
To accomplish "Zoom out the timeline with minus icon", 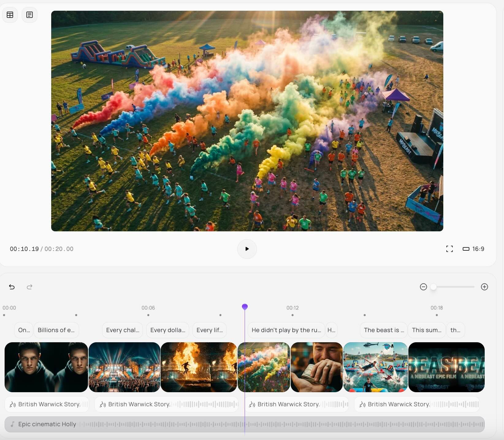I will 423,287.
